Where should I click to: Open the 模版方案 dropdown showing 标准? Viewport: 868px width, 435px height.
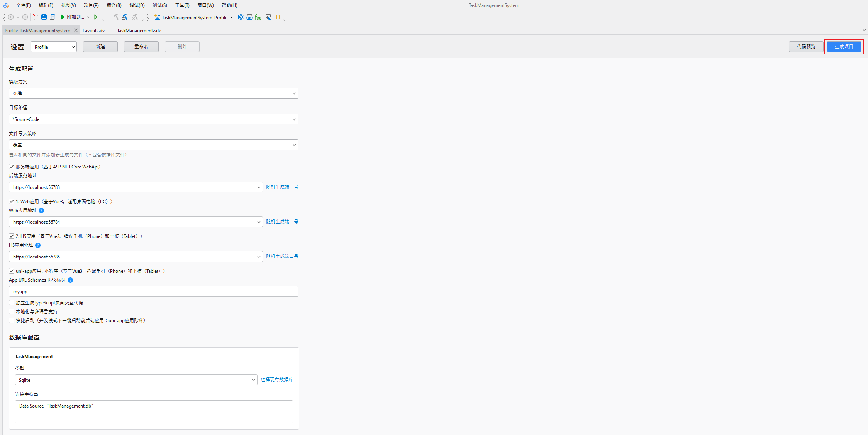tap(153, 93)
